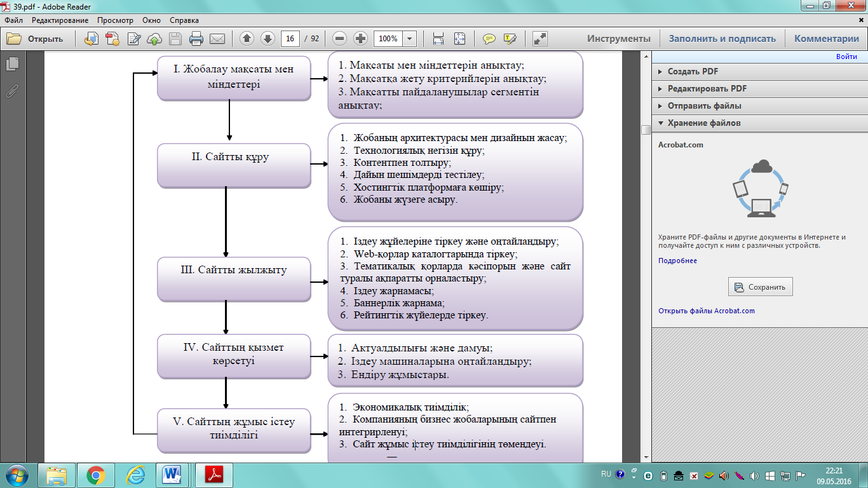The height and width of the screenshot is (488, 868).
Task: Click the speaker volume tray icon
Action: pos(754,475)
